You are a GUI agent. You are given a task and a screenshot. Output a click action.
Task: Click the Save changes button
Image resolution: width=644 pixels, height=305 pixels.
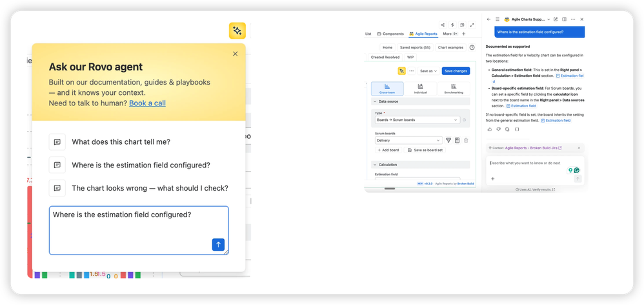[x=456, y=71]
